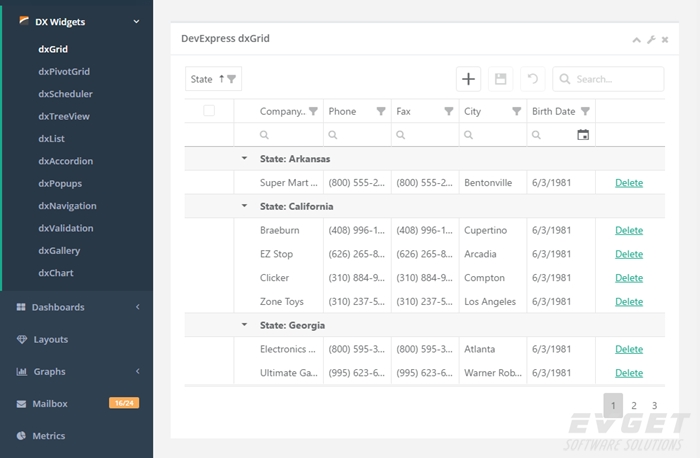Click the Metrics pie chart icon
Image resolution: width=700 pixels, height=458 pixels.
click(x=21, y=436)
